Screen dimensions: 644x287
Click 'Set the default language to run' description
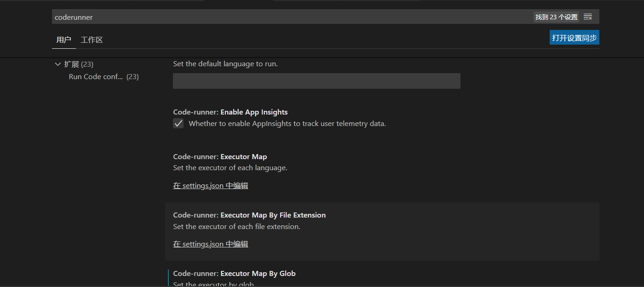click(225, 63)
